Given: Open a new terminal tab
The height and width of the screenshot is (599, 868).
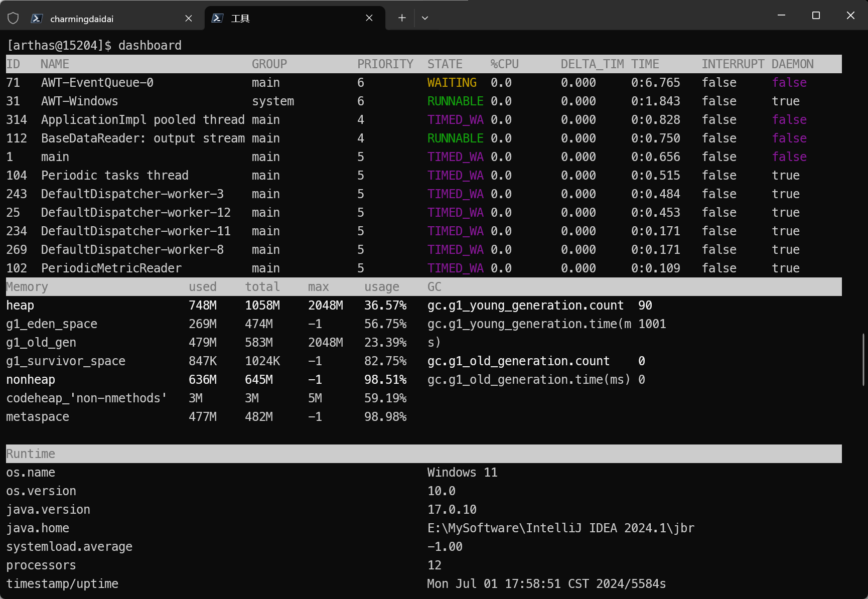Looking at the screenshot, I should pos(402,18).
